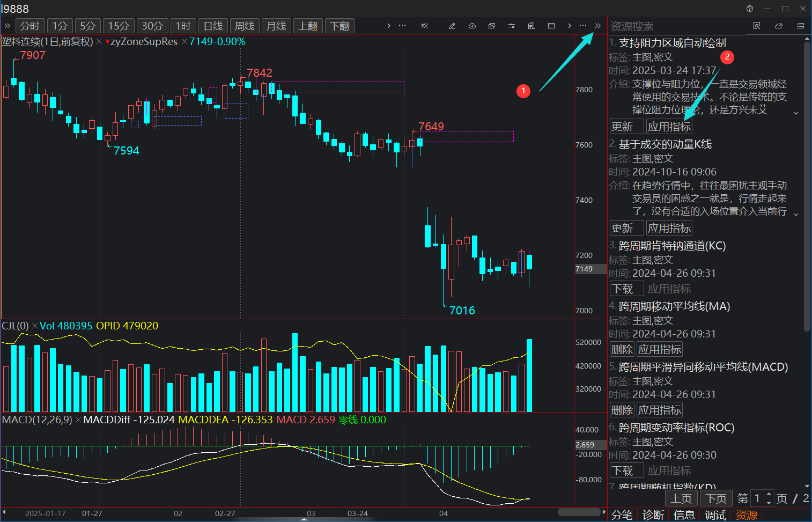This screenshot has height=522, width=812.
Task: Click the 下翻 page-down button
Action: pos(339,26)
